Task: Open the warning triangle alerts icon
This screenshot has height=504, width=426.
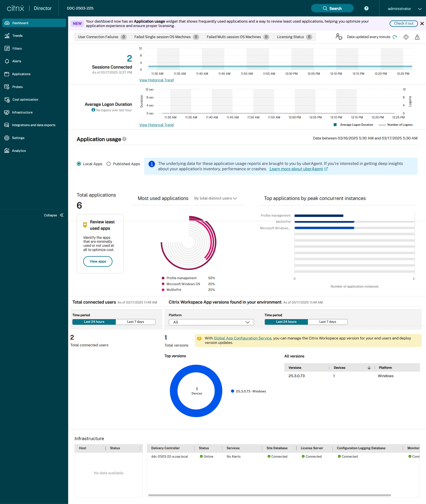Action: click(x=417, y=37)
